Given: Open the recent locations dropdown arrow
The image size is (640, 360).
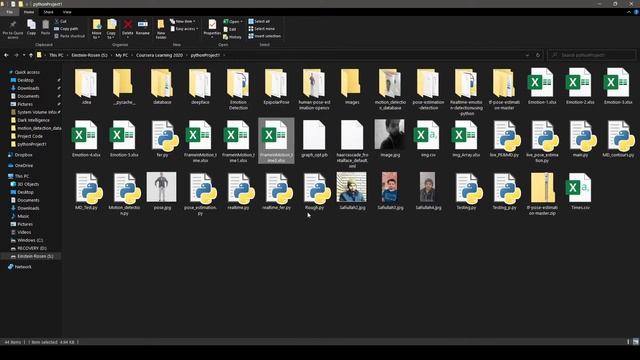Looking at the screenshot, I should (x=24, y=55).
